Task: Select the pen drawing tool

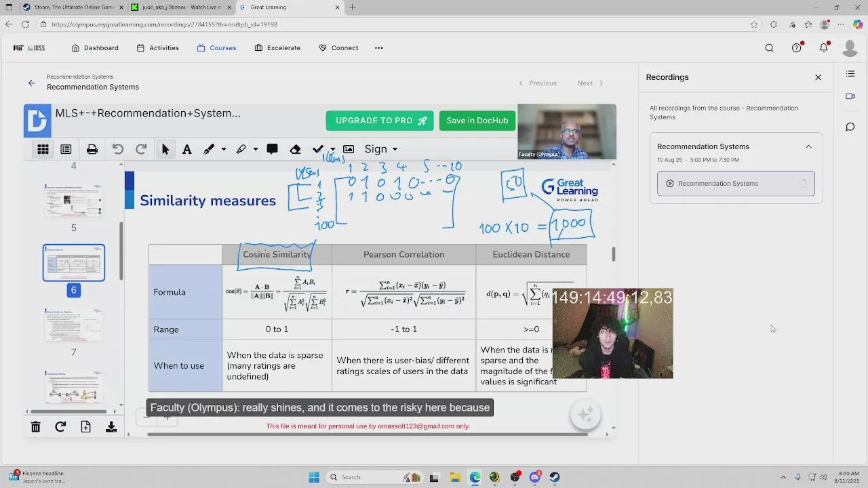Action: tap(209, 149)
